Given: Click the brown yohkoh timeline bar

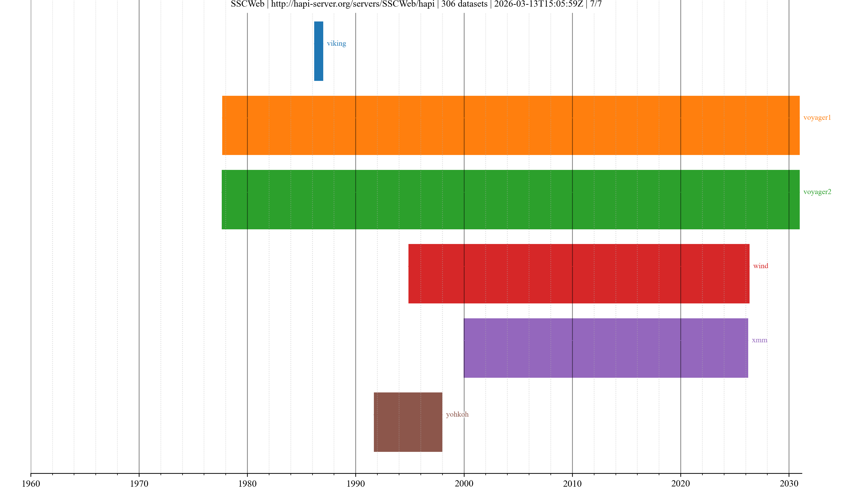Looking at the screenshot, I should pyautogui.click(x=408, y=422).
